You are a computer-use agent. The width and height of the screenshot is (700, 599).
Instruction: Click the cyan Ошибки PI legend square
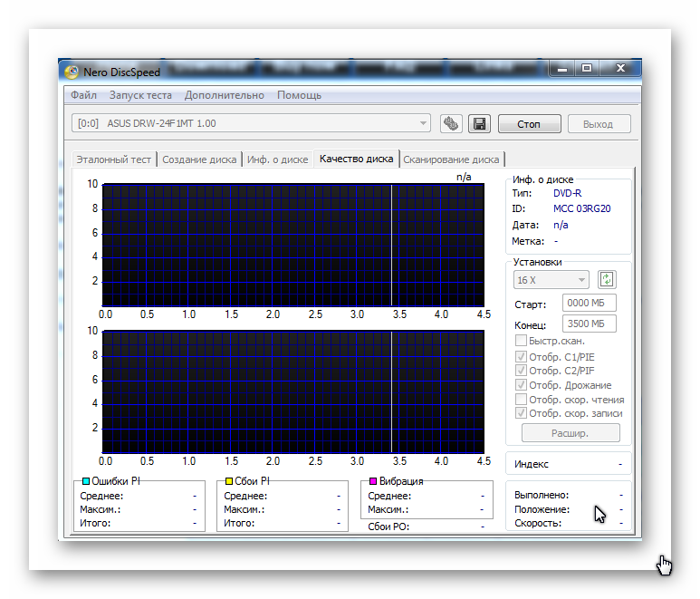86,481
